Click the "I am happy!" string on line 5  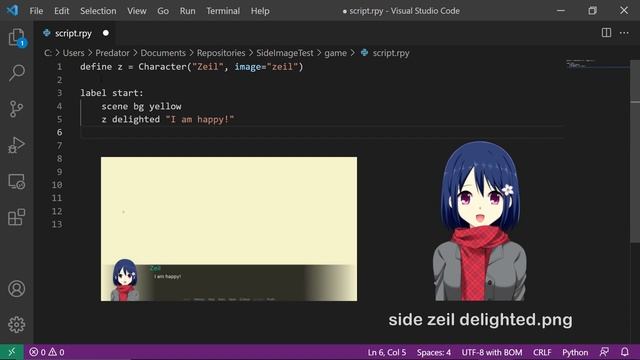click(200, 119)
